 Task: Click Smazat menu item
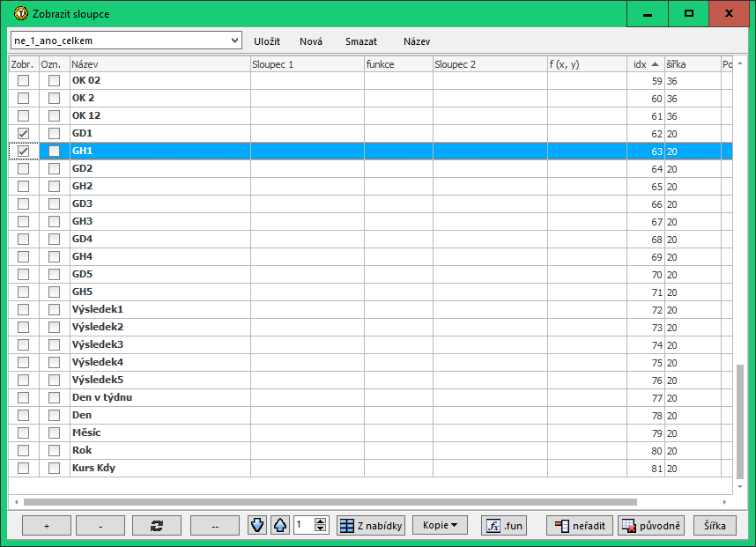[361, 41]
